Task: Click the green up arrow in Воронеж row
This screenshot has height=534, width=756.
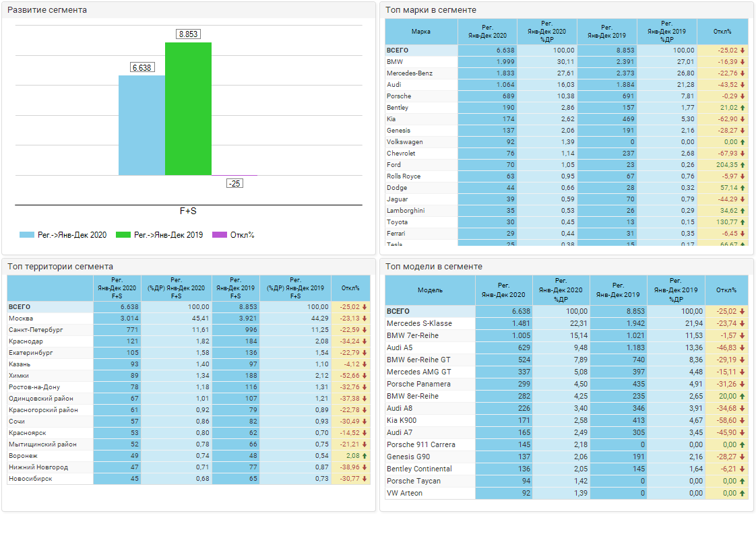Action: pos(365,456)
